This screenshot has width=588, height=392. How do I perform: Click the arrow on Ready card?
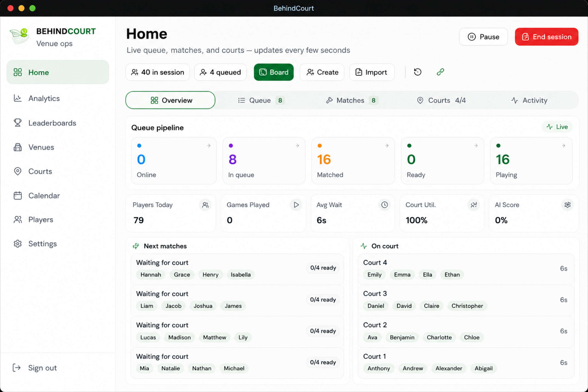tap(476, 145)
